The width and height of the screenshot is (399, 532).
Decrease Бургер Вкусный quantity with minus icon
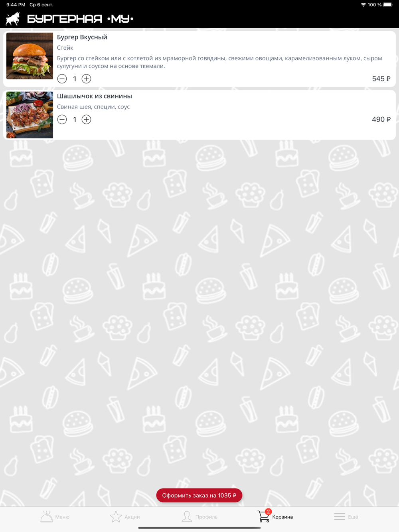click(x=62, y=79)
